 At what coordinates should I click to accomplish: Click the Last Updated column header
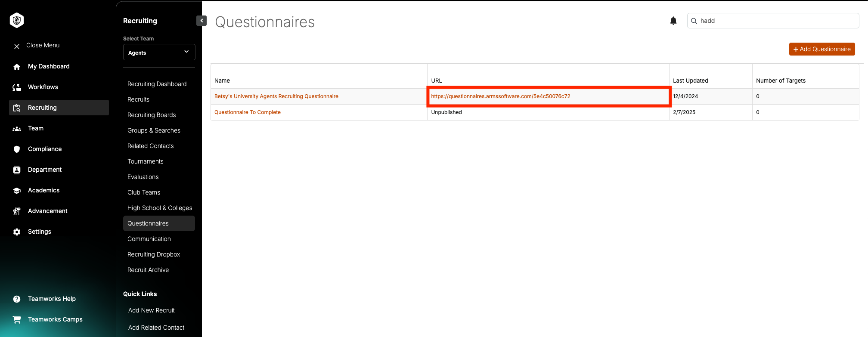tap(691, 80)
